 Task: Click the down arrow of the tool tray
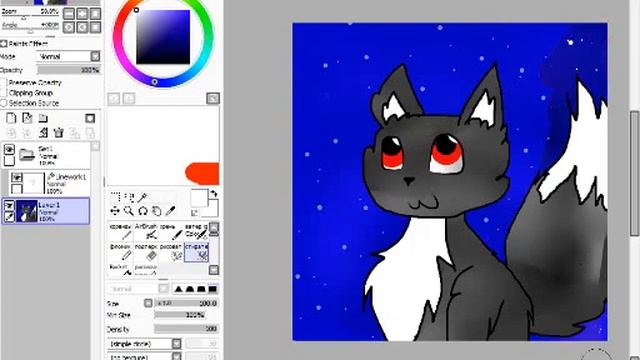tap(214, 270)
